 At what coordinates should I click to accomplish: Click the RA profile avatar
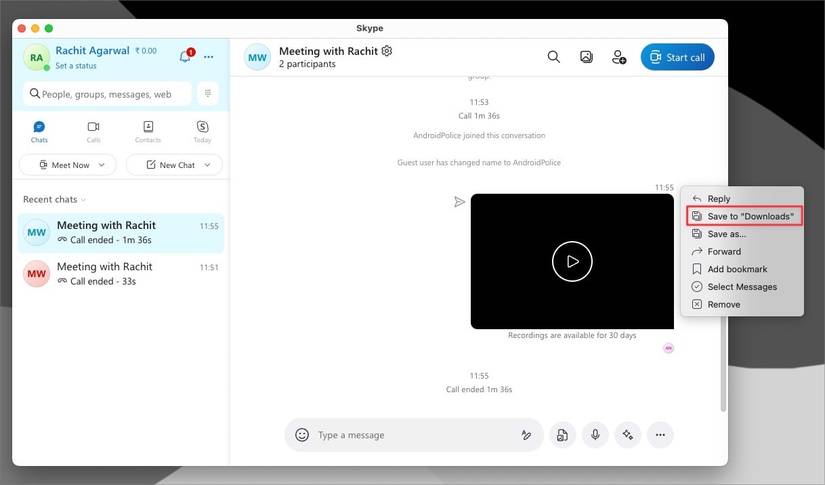[x=36, y=57]
